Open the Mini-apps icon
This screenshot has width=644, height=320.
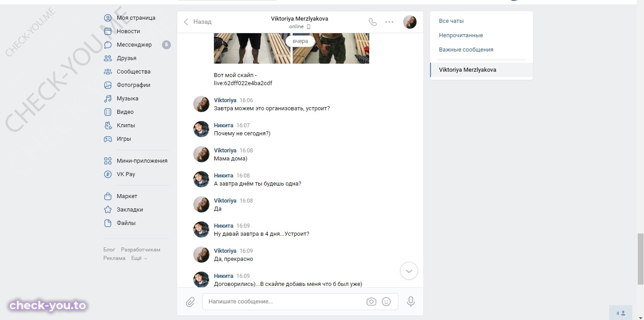click(x=108, y=161)
